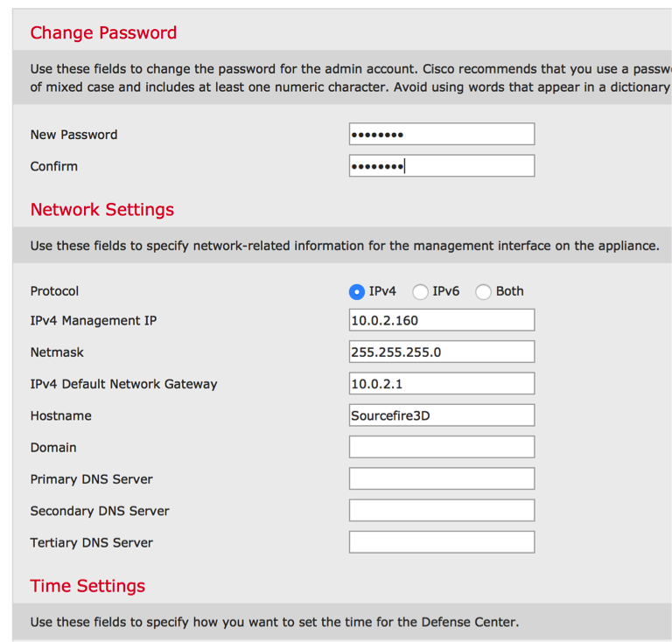672x642 pixels.
Task: Edit the Netmask field showing 255.255.255.0
Action: tap(441, 352)
